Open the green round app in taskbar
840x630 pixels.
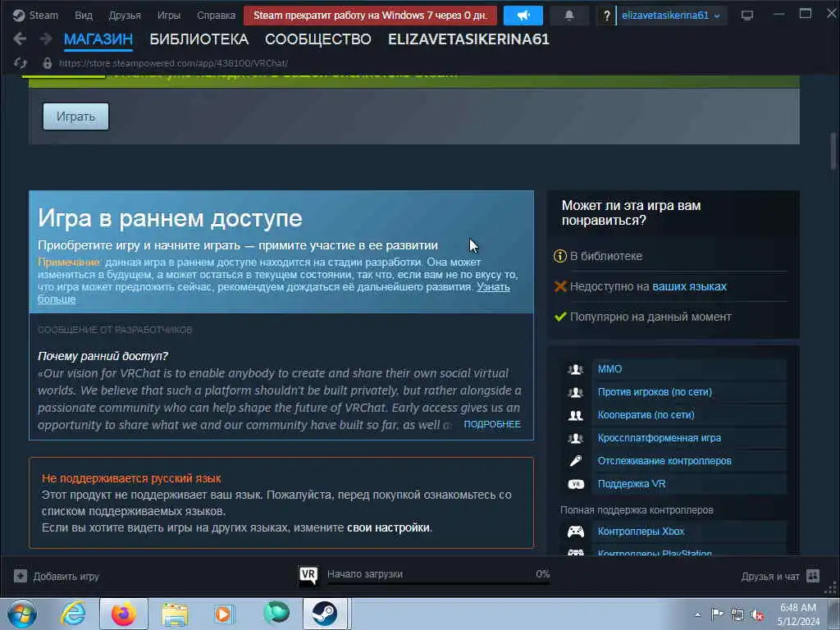click(276, 613)
